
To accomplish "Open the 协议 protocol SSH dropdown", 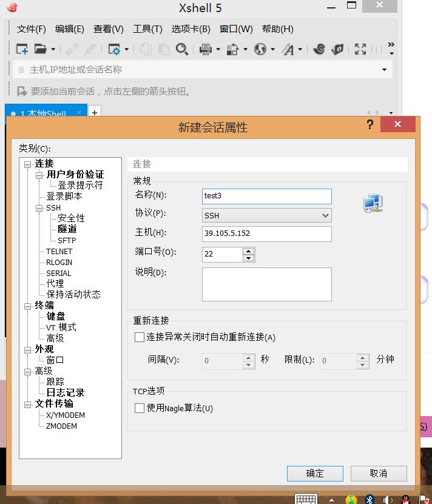I will (266, 215).
